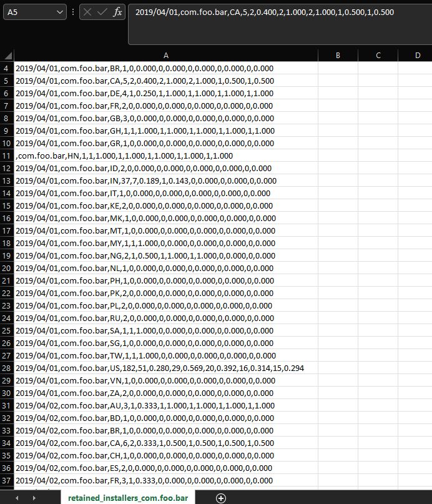Select the NL,1,0,0.000 cell
Image resolution: width=432 pixels, height=504 pixels.
166,268
